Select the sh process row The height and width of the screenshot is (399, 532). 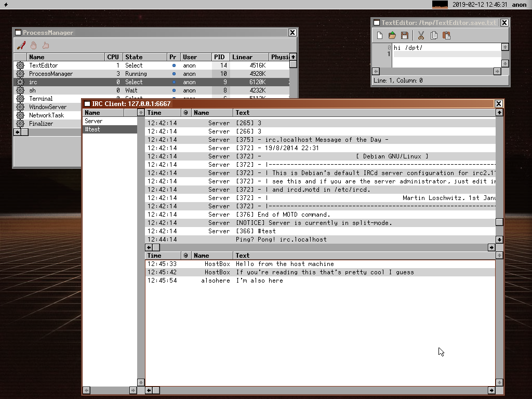point(32,90)
